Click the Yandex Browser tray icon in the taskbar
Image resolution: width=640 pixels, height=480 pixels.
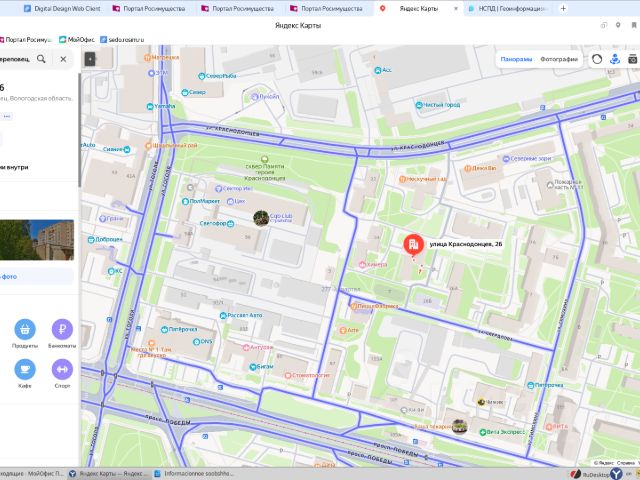pyautogui.click(x=616, y=474)
